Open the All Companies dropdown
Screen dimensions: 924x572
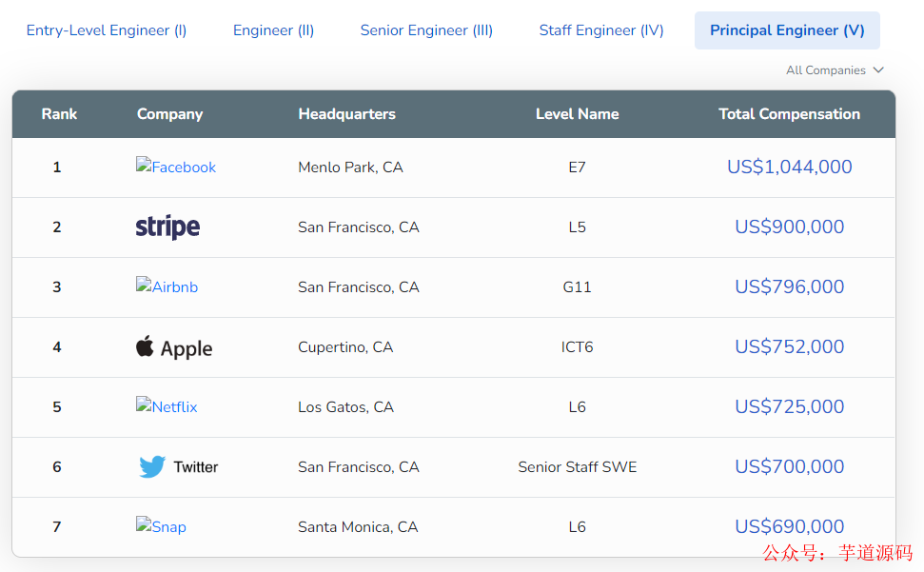point(835,70)
